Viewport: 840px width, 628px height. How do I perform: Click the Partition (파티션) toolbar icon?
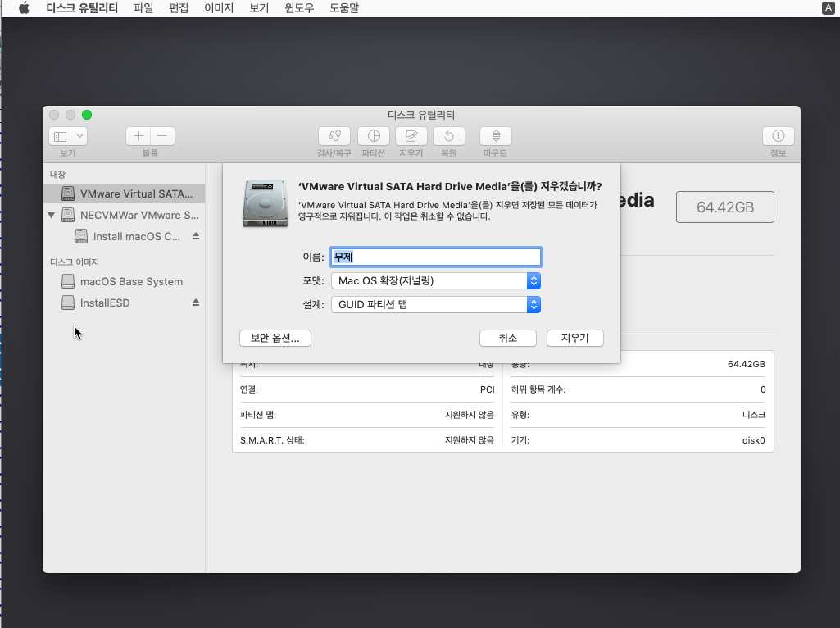point(374,136)
